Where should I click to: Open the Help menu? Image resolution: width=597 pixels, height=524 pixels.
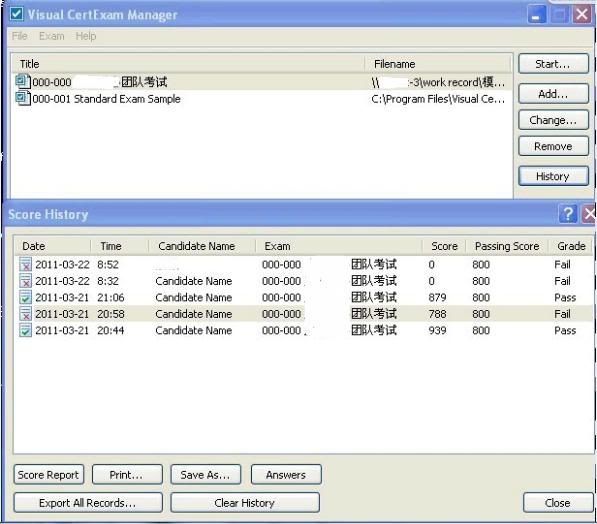86,36
